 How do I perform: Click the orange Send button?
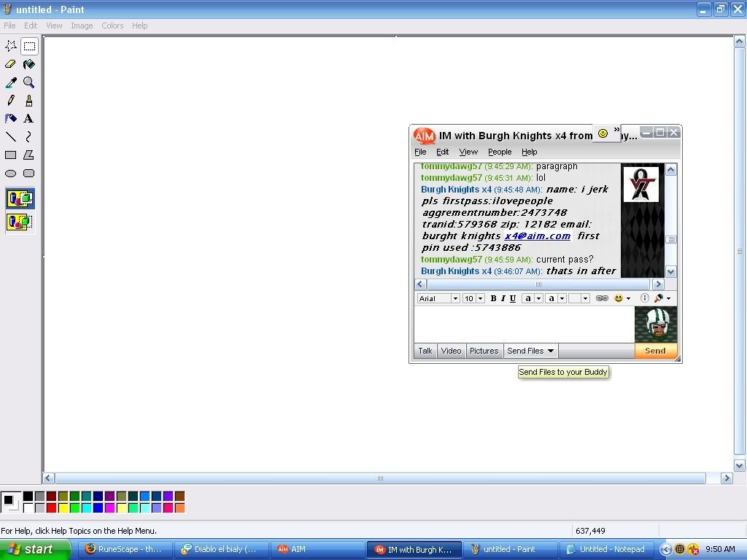(x=655, y=351)
